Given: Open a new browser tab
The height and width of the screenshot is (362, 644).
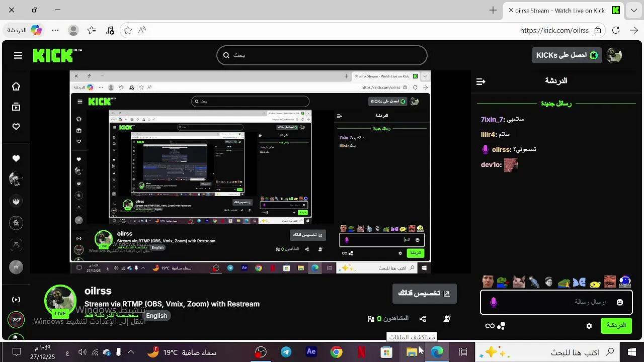Looking at the screenshot, I should [x=493, y=10].
